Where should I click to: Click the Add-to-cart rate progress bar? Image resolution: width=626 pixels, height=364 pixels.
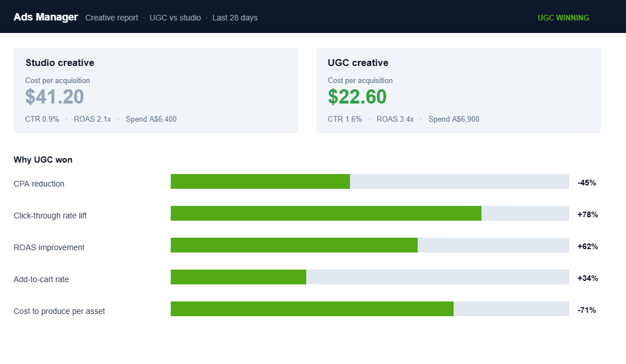click(370, 277)
